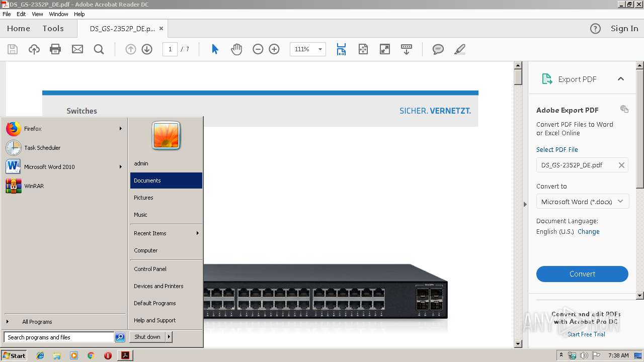
Task: Expand All Programs list
Action: coord(64,322)
